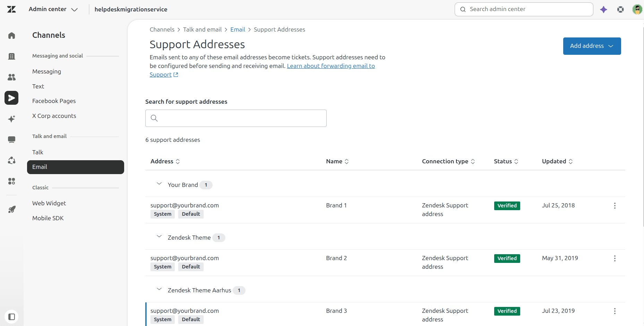Image resolution: width=644 pixels, height=326 pixels.
Task: Collapse the navigation panel toggle icon
Action: (11, 317)
